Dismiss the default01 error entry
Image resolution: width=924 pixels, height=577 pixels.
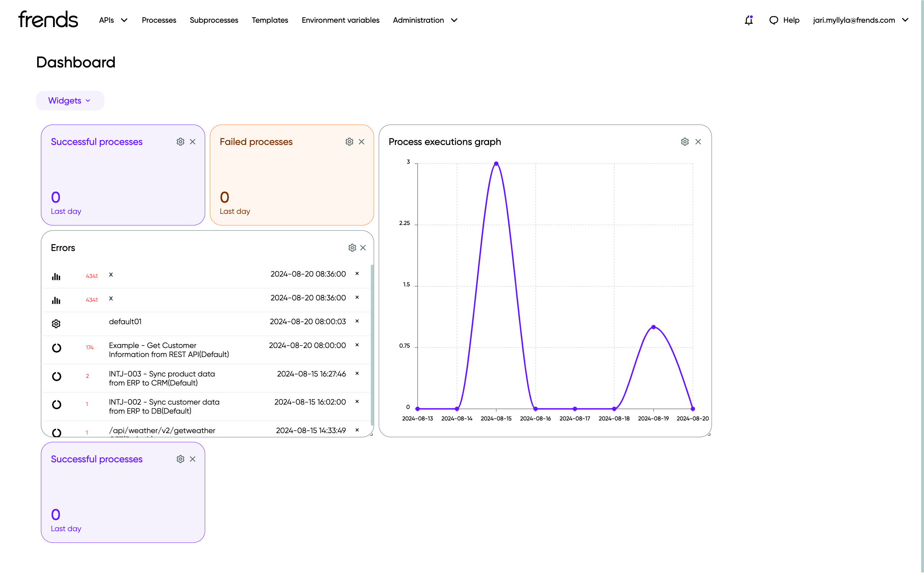coord(357,321)
